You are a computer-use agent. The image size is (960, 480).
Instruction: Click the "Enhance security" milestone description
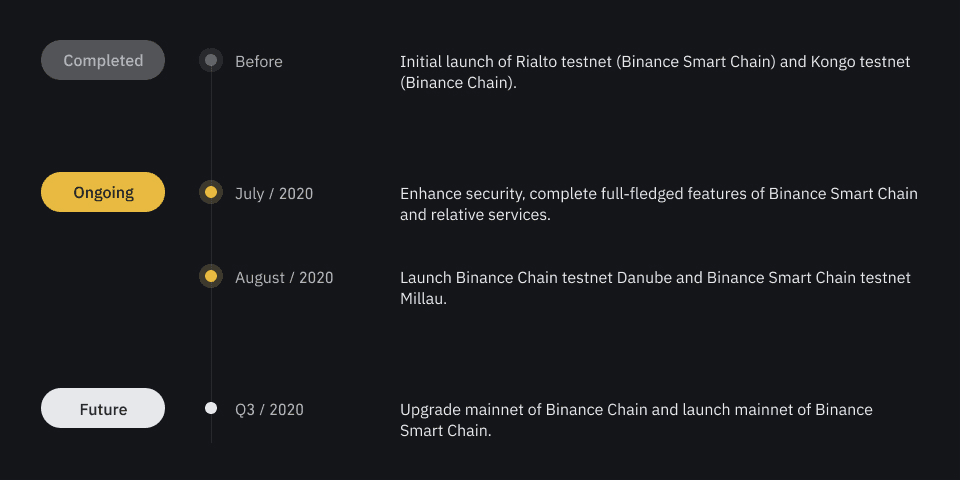pyautogui.click(x=658, y=194)
